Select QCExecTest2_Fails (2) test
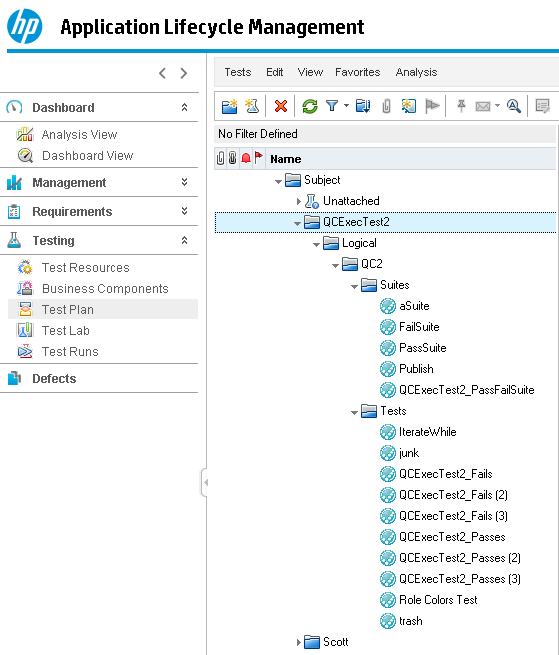This screenshot has width=559, height=655. tap(453, 495)
